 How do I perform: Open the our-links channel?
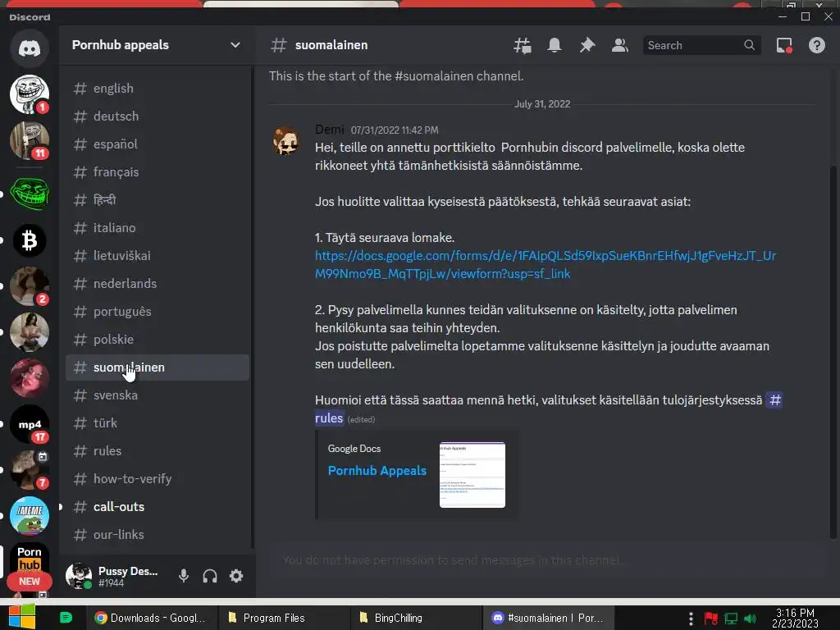point(157,535)
